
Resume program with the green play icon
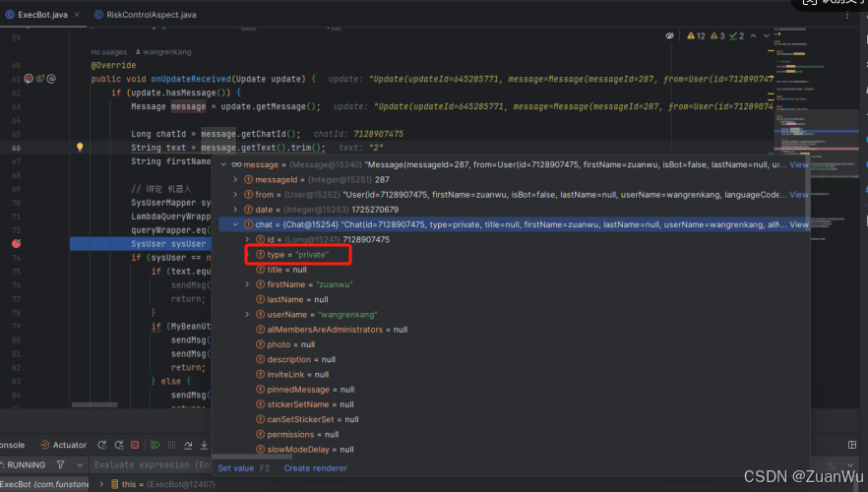click(x=155, y=445)
